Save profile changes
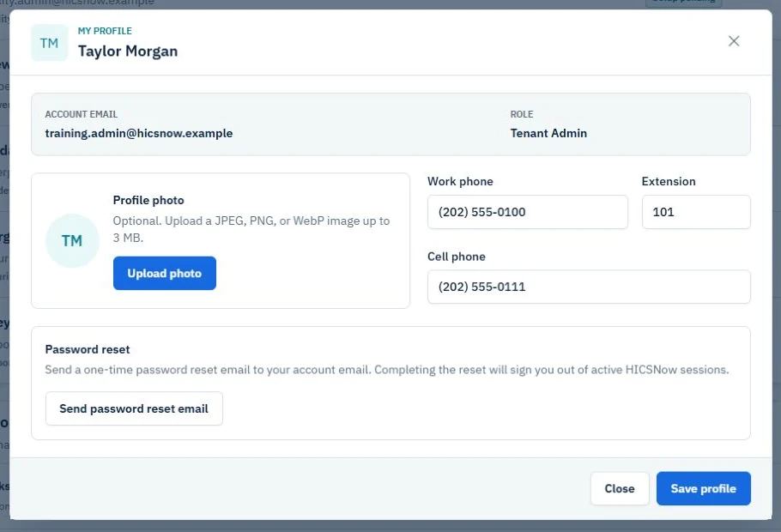This screenshot has width=781, height=532. pyautogui.click(x=703, y=488)
